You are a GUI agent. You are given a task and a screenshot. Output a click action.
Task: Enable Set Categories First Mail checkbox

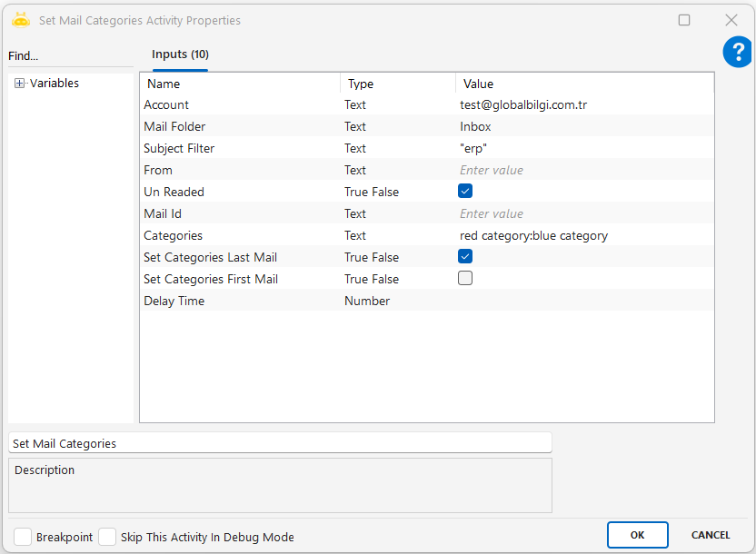click(465, 279)
